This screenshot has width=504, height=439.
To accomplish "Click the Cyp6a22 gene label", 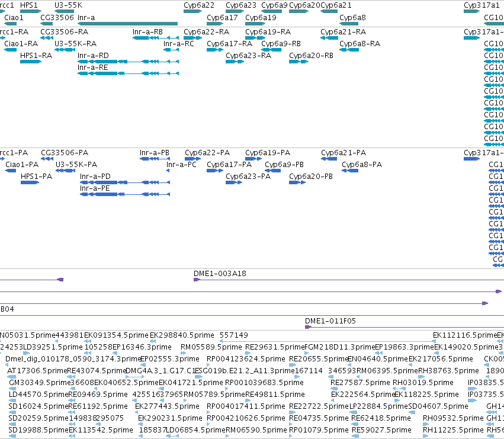I will click(199, 5).
